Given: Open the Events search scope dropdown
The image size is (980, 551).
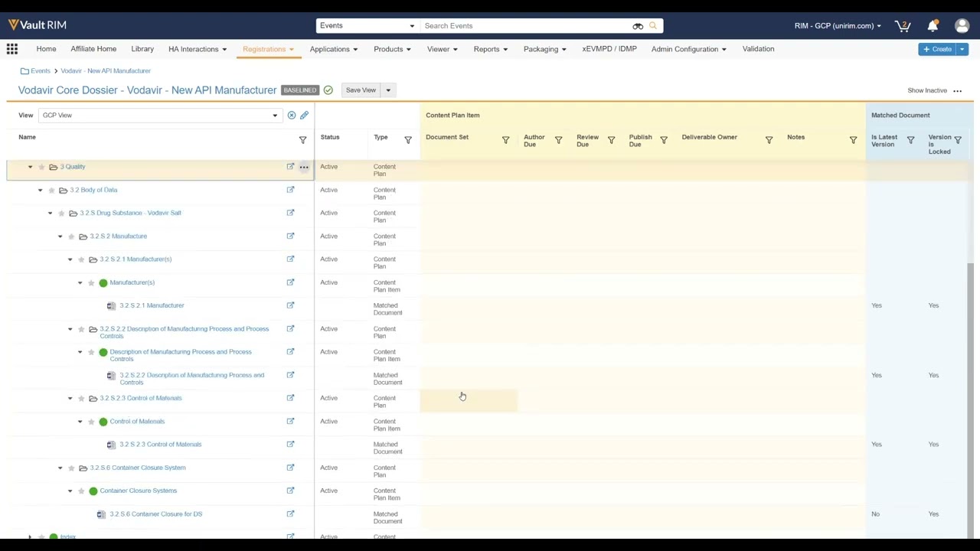Looking at the screenshot, I should coord(367,26).
